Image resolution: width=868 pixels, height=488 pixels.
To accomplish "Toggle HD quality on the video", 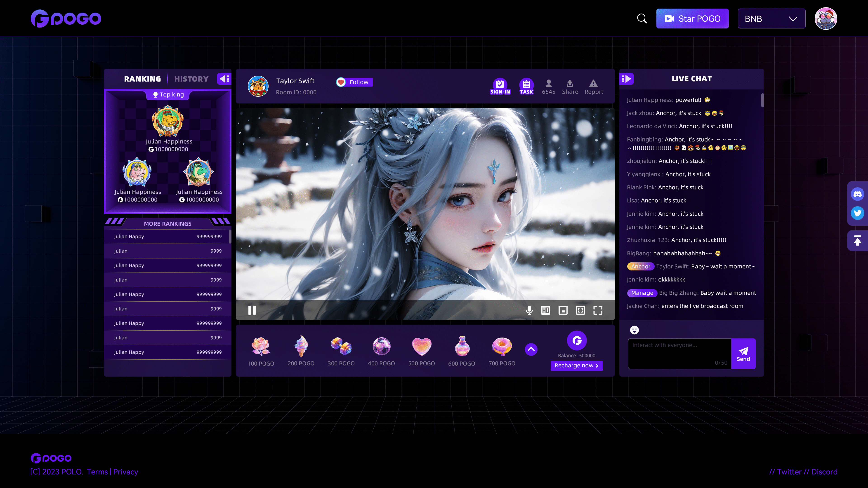I will point(545,310).
